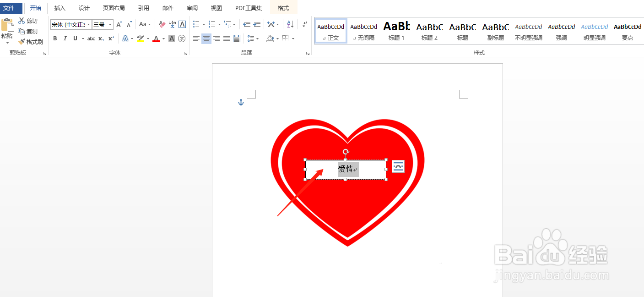
Task: Open the font size combo box
Action: (103, 24)
